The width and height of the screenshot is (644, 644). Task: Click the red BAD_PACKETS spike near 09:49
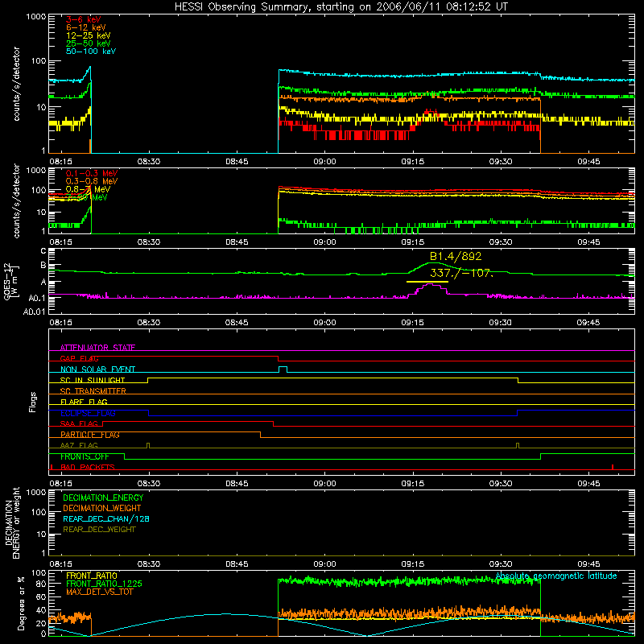click(613, 467)
